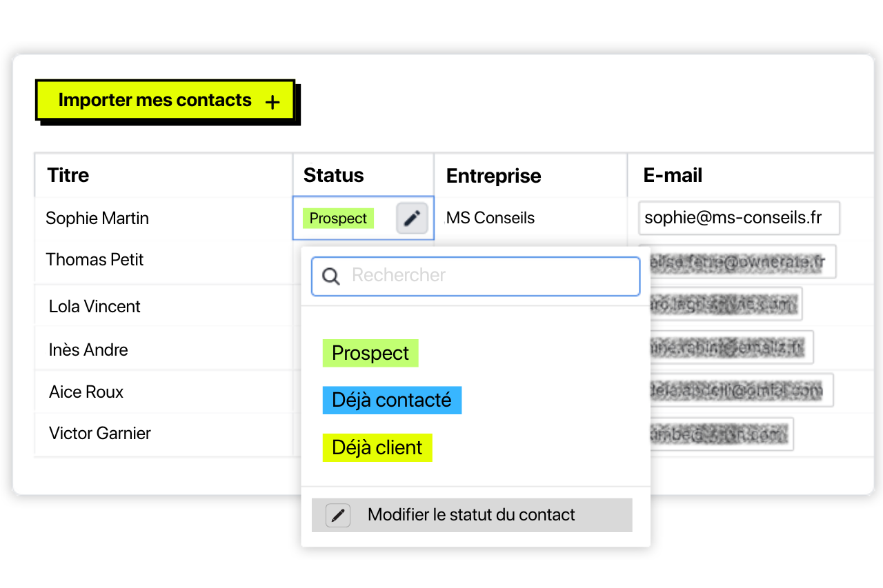Choose the Déjà client status option
Screen dimensions: 883x588
click(377, 447)
